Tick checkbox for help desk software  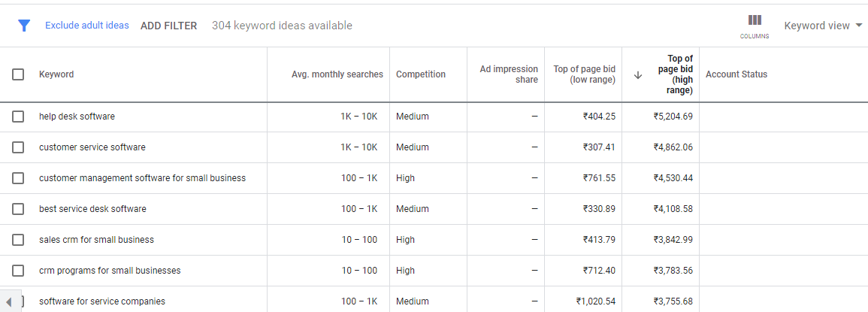pos(18,117)
